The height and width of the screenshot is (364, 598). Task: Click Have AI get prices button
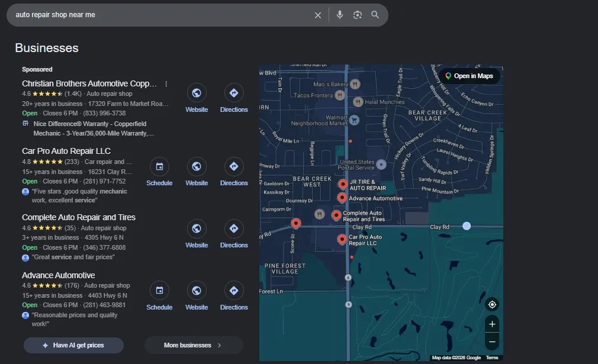73,345
